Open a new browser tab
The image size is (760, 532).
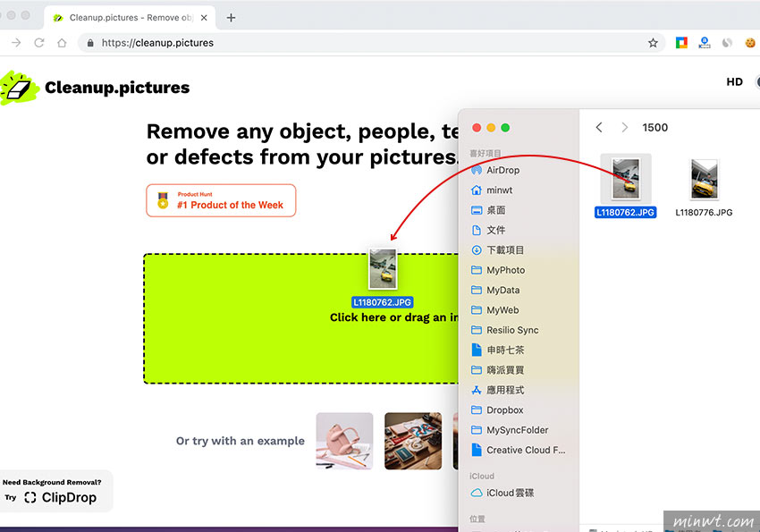coord(232,18)
